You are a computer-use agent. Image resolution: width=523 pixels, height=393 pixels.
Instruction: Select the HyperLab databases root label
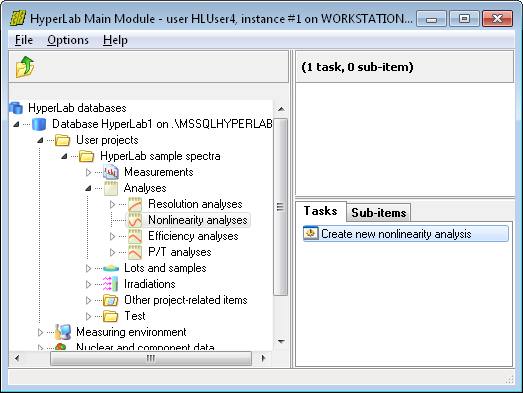tap(77, 108)
